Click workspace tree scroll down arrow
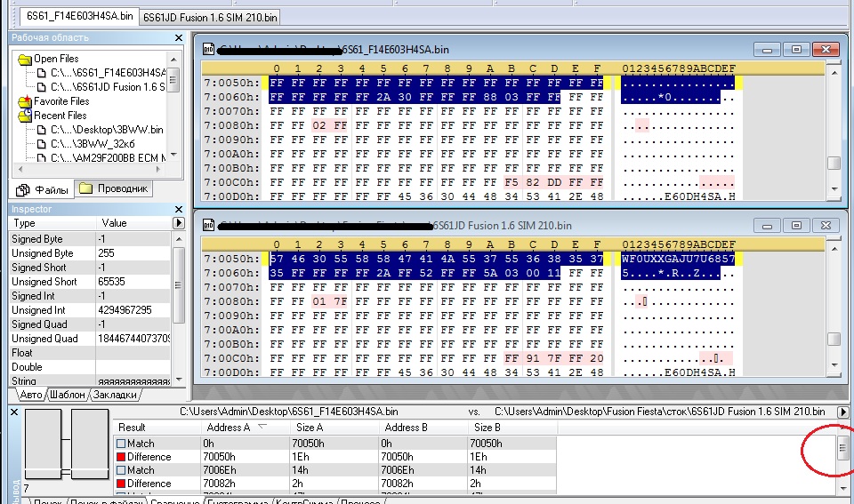This screenshot has height=504, width=854. pos(173,156)
